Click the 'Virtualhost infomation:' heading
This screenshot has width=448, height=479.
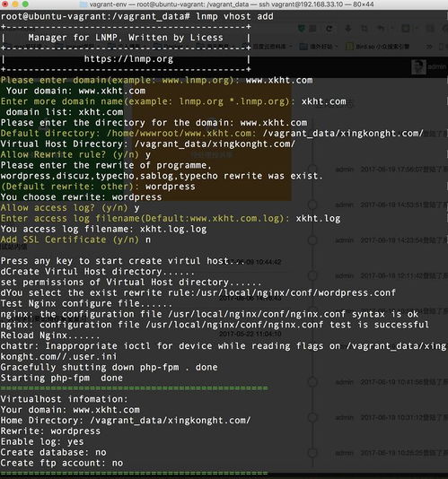[x=65, y=399]
